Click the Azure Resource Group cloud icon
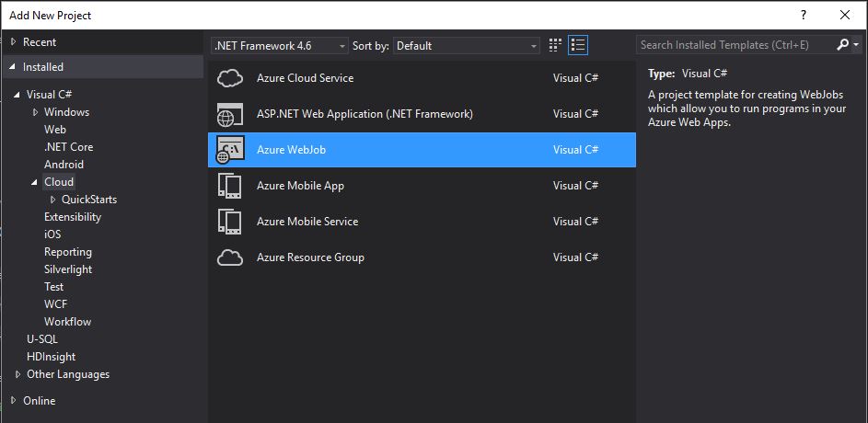Viewport: 868px width, 423px height. [x=230, y=257]
